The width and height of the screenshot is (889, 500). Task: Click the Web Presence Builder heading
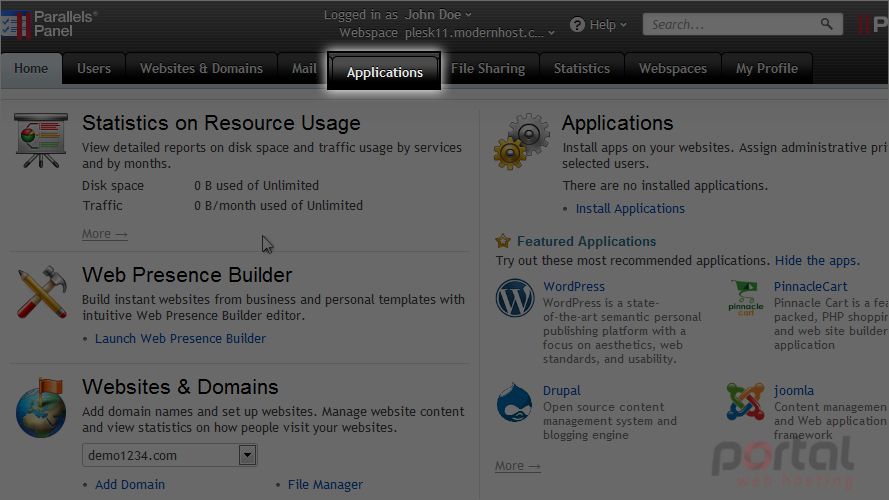point(187,275)
